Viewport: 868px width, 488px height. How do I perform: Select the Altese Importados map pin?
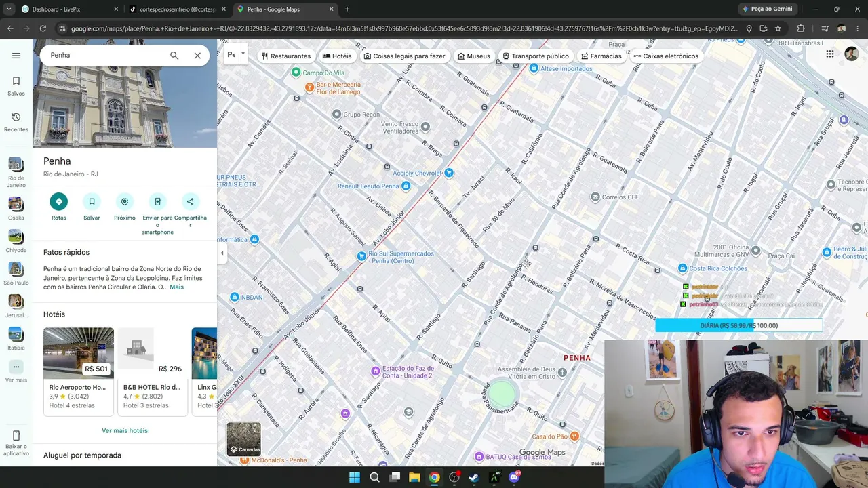tap(533, 68)
